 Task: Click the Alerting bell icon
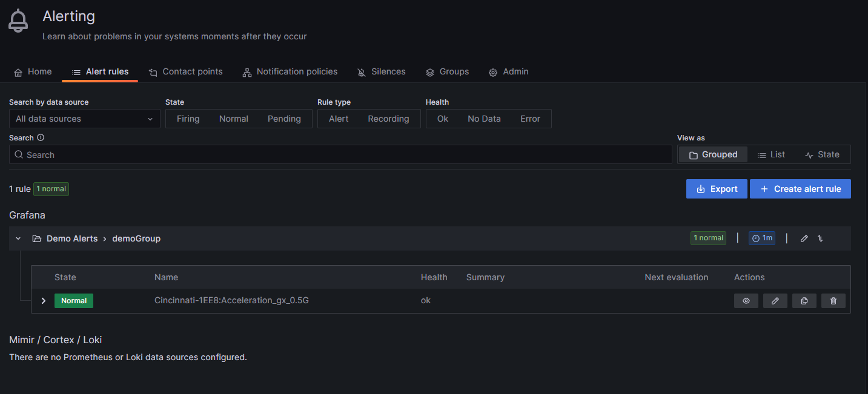coord(19,21)
